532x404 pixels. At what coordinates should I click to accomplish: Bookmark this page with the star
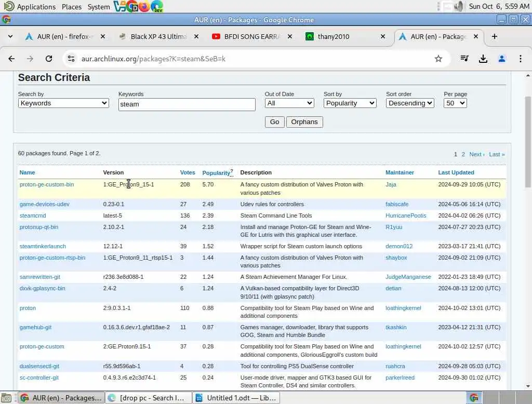pyautogui.click(x=438, y=59)
